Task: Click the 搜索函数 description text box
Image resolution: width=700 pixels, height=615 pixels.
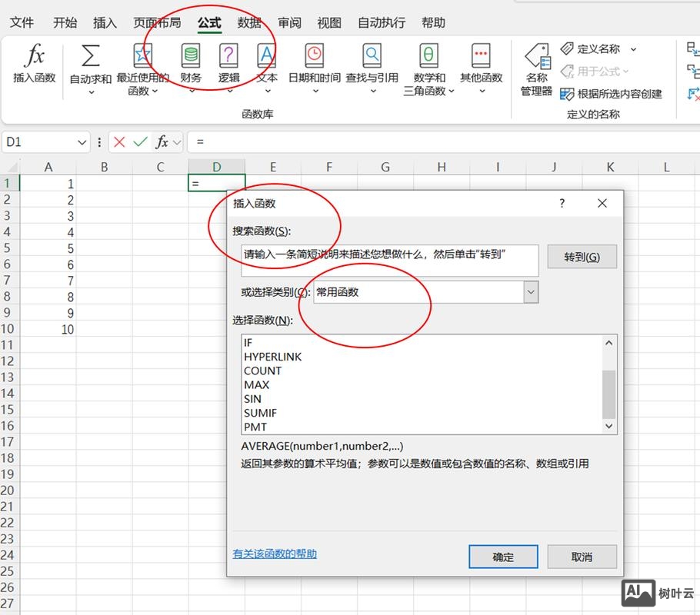Action: [389, 261]
